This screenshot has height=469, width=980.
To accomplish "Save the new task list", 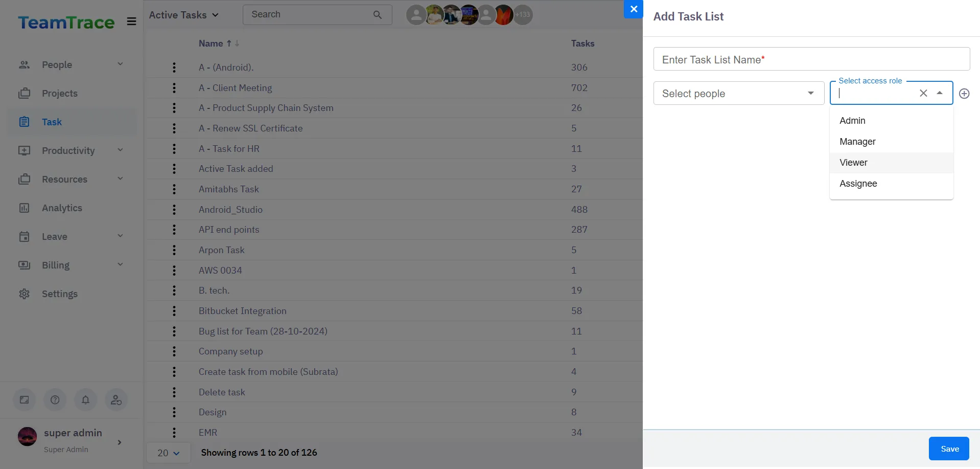I will [x=949, y=449].
